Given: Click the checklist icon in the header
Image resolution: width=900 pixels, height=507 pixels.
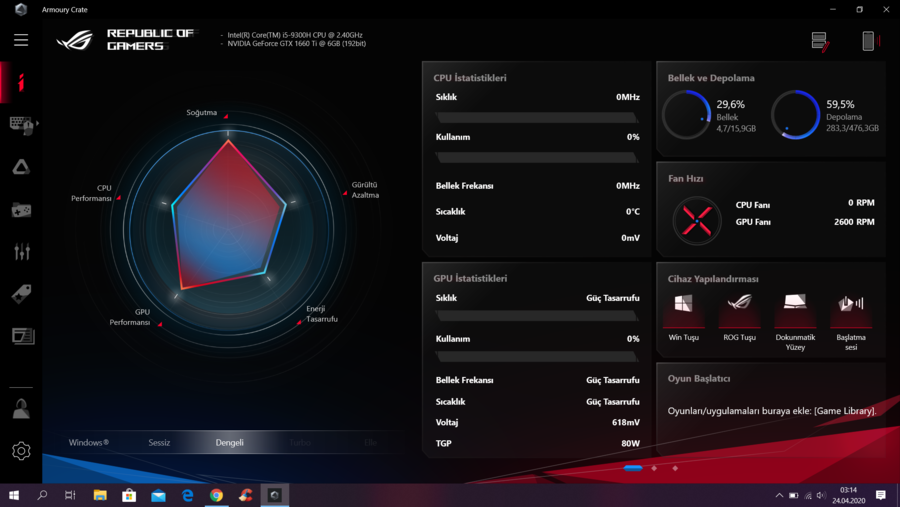Looking at the screenshot, I should [x=820, y=41].
